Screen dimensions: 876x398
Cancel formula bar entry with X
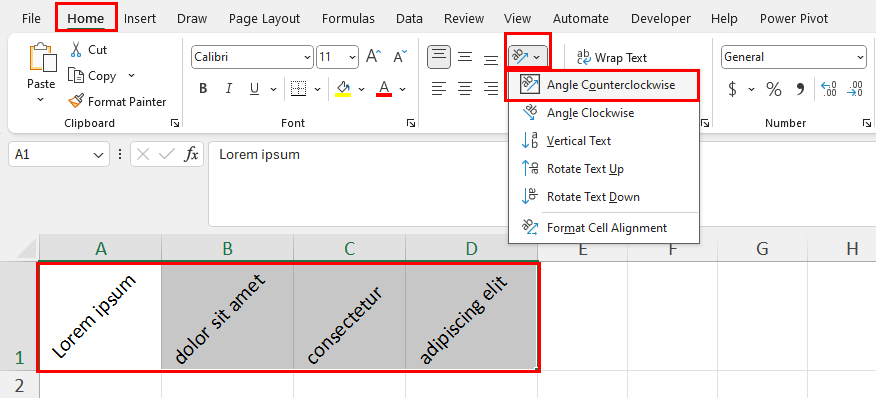coord(143,154)
